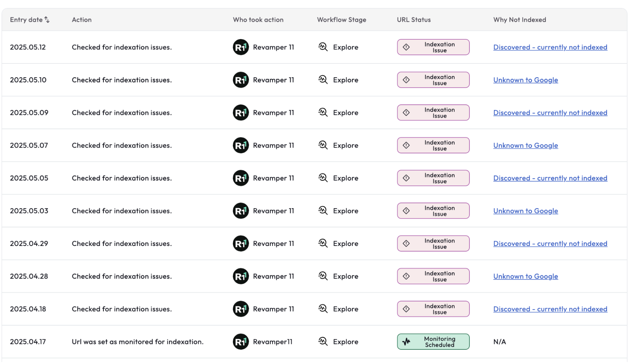Open 'Unknown to Google' link for 2025.05.07

pos(525,145)
